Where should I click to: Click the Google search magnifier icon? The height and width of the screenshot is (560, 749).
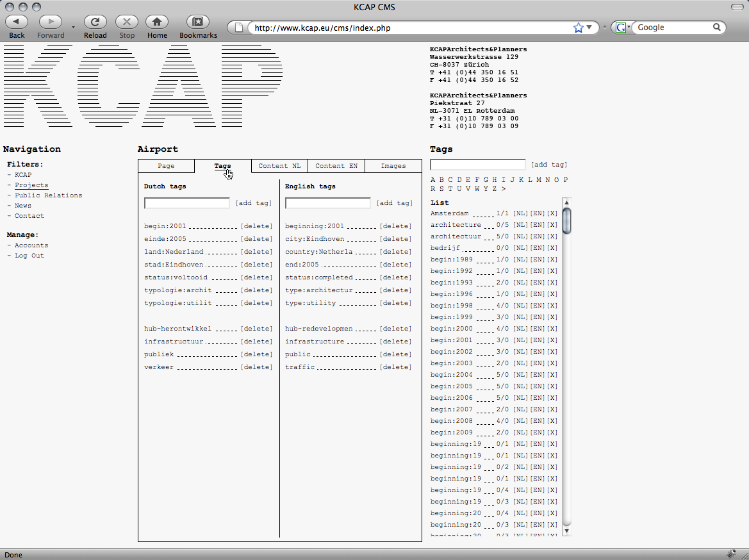(x=717, y=28)
